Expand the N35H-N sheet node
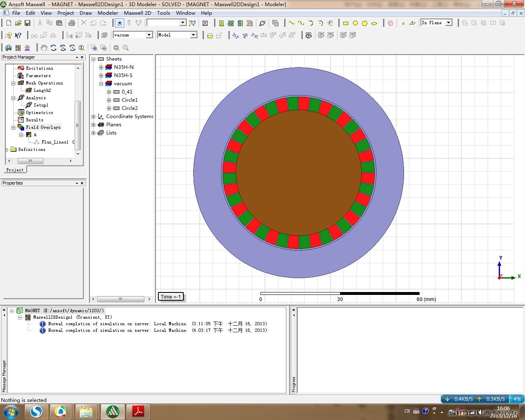Screen dimensions: 525x420 [101, 67]
